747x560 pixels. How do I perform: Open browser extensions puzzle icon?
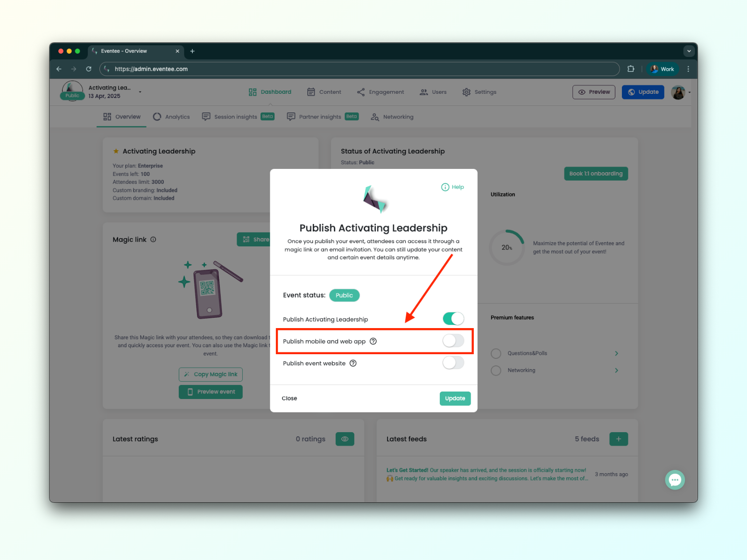tap(631, 69)
